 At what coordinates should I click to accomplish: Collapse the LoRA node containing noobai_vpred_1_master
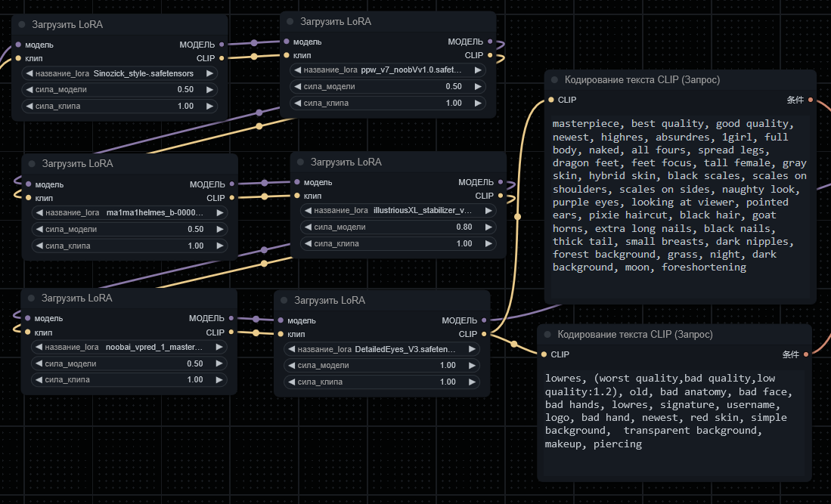[x=31, y=298]
